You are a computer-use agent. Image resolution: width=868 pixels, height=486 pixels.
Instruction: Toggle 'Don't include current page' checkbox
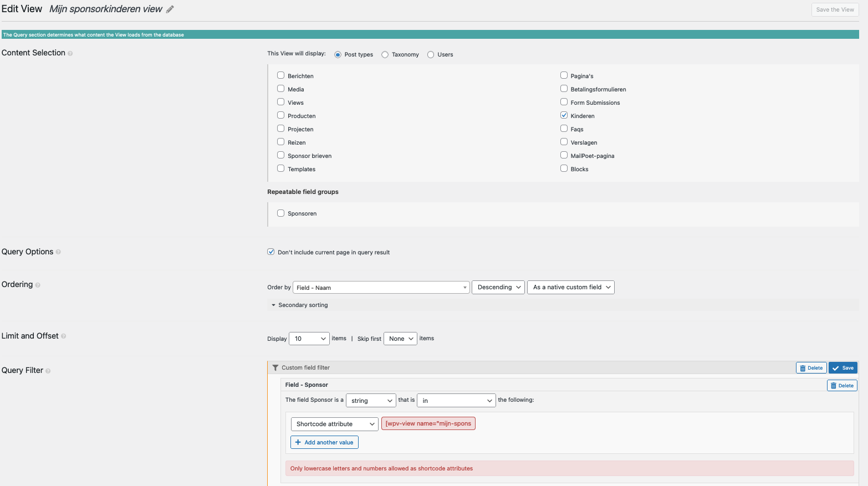271,252
